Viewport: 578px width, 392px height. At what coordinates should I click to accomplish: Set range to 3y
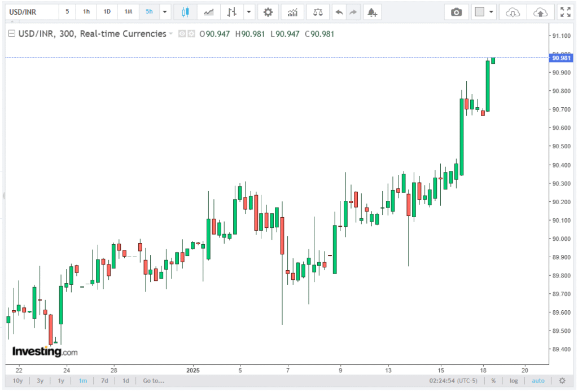pos(40,381)
